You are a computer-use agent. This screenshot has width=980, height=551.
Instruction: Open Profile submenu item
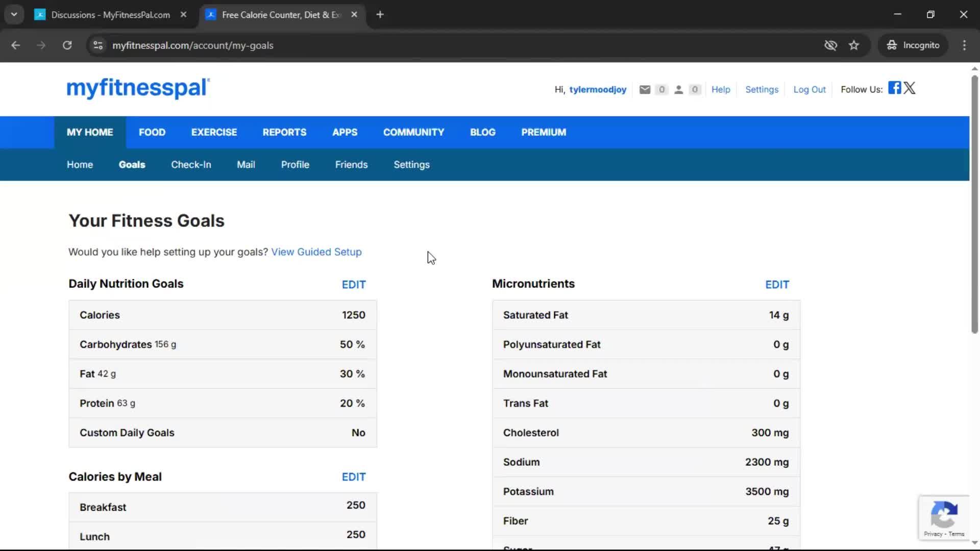point(295,165)
